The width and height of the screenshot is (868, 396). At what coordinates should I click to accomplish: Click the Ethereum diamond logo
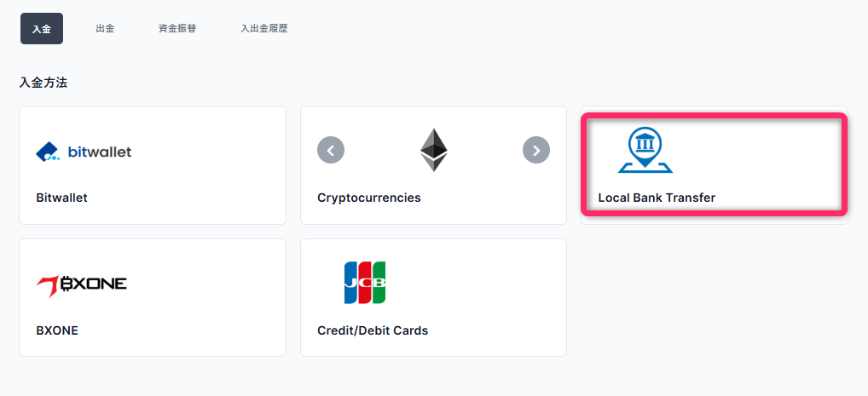coord(433,150)
